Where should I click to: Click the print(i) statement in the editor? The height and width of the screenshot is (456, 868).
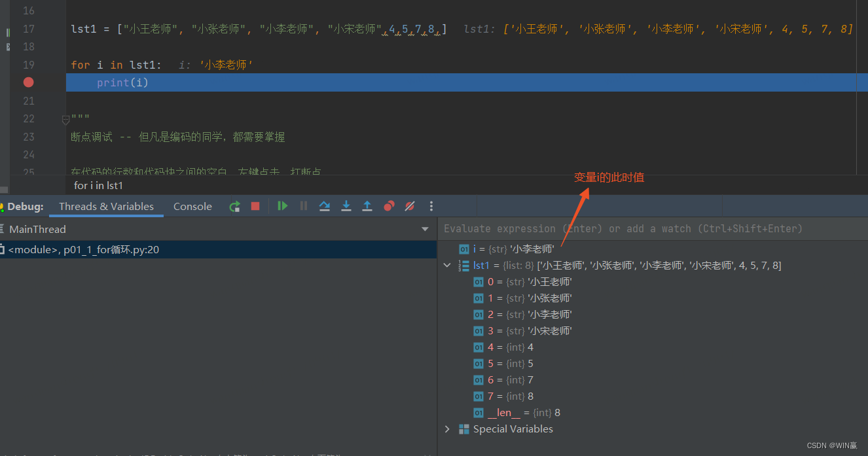122,82
